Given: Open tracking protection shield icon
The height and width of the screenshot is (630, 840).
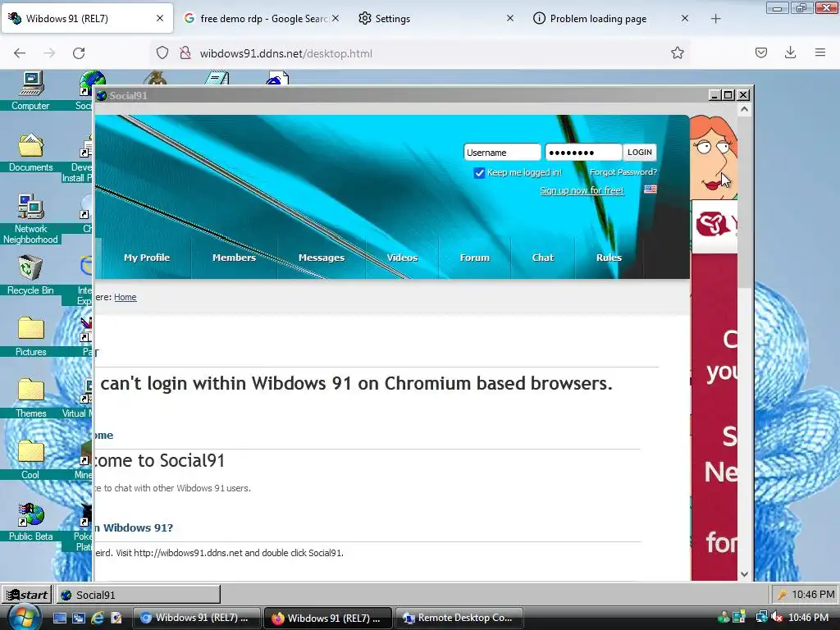Looking at the screenshot, I should point(162,53).
